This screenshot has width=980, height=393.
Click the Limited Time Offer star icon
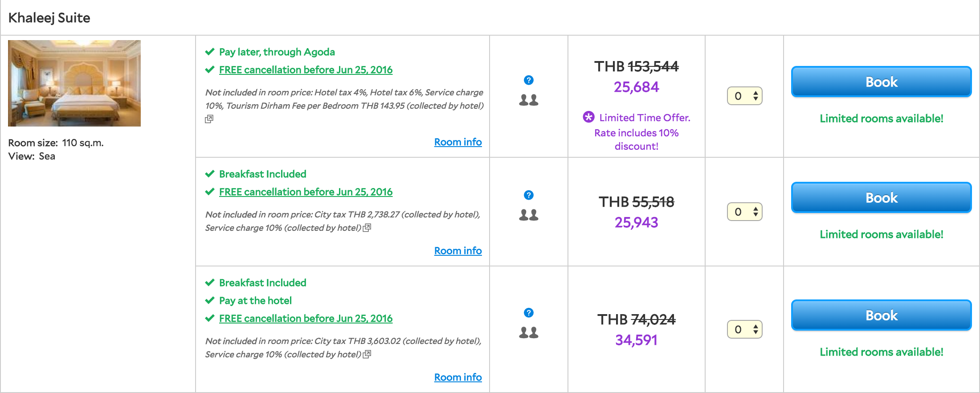pos(588,117)
